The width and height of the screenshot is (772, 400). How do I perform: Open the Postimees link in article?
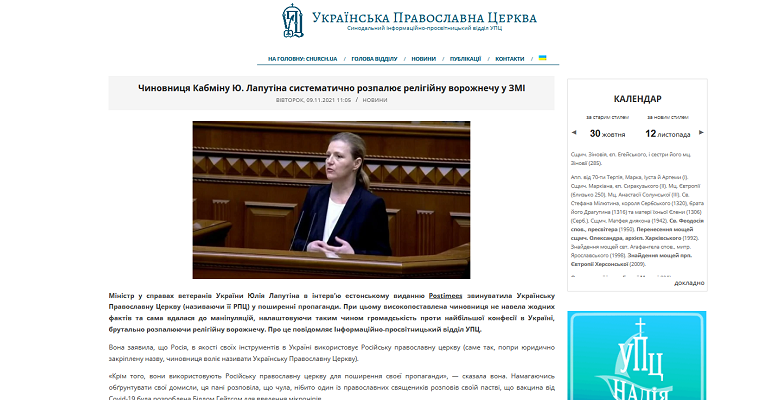coord(446,296)
